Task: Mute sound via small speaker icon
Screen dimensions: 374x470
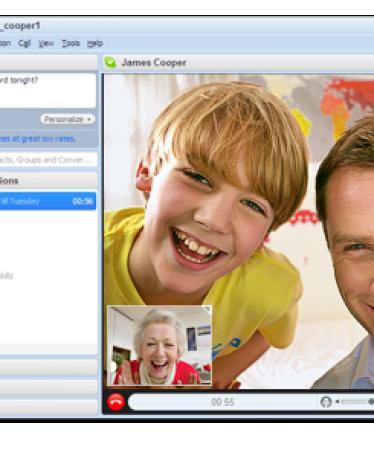Action: click(x=337, y=402)
